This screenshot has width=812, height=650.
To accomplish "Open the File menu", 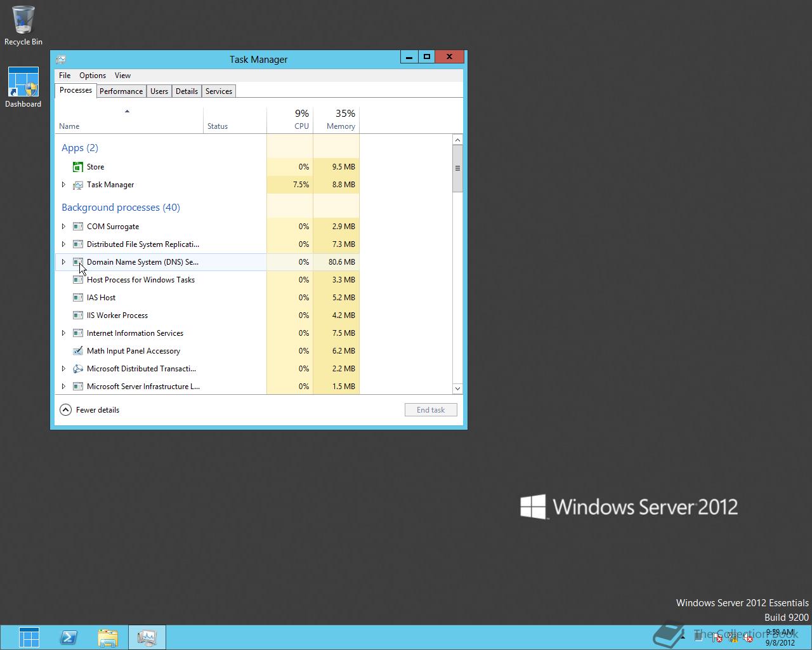I will (x=65, y=76).
